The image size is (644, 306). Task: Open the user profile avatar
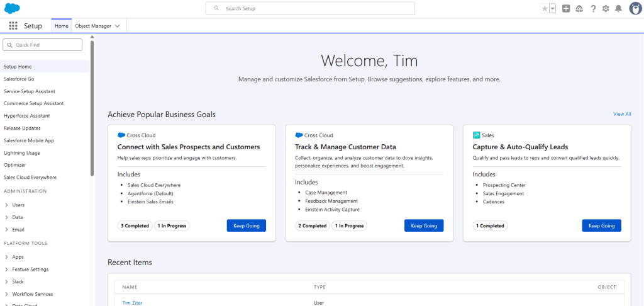pos(635,8)
